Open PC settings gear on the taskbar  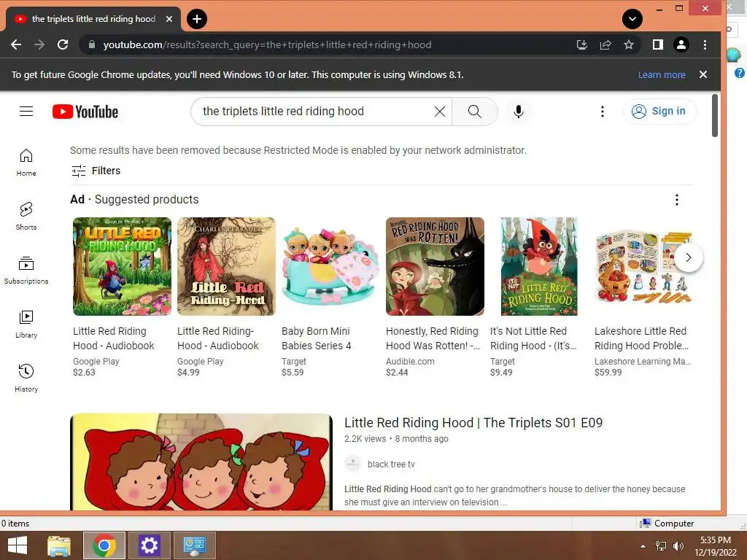(x=149, y=545)
